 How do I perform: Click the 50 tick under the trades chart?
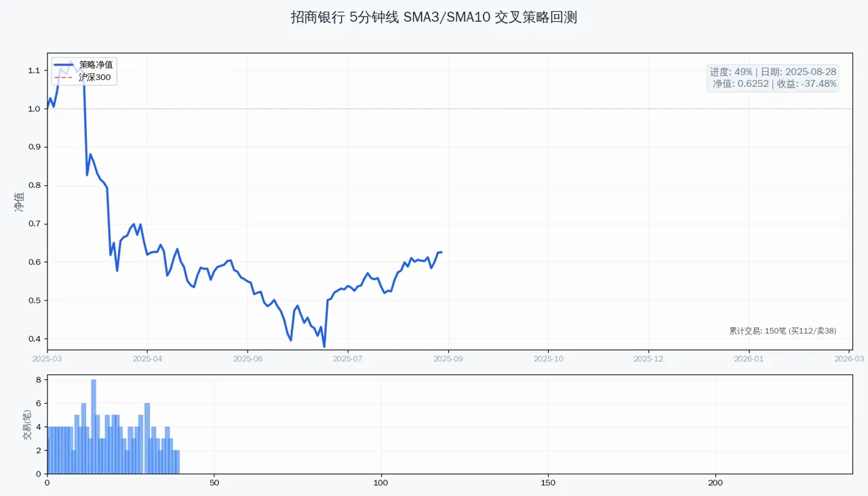(214, 482)
